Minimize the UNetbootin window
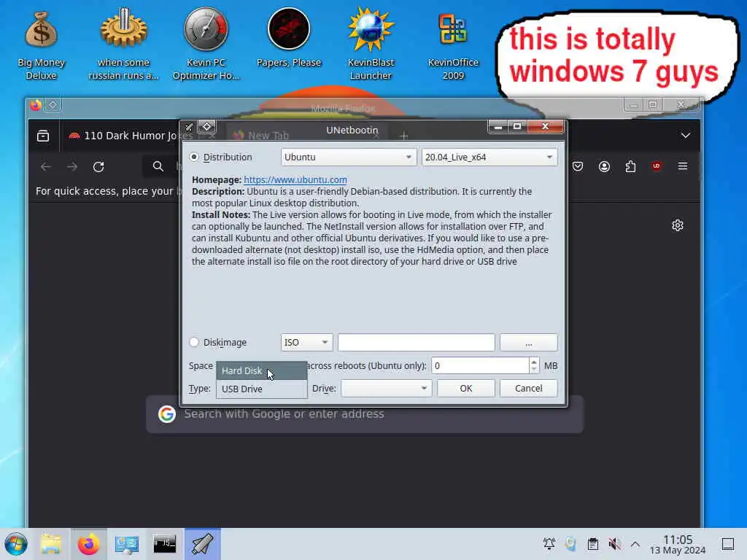Screen dimensions: 747x560 pos(498,126)
